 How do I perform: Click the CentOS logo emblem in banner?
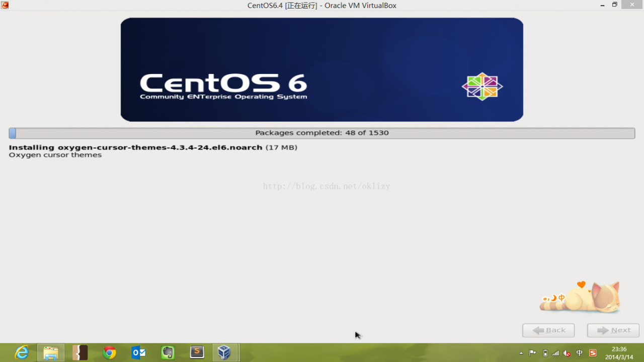(x=482, y=87)
